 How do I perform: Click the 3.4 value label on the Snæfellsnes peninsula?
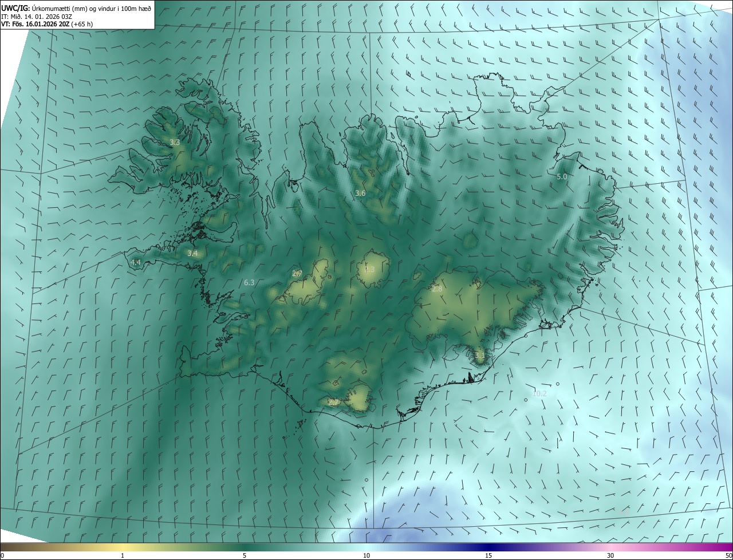[x=192, y=253]
